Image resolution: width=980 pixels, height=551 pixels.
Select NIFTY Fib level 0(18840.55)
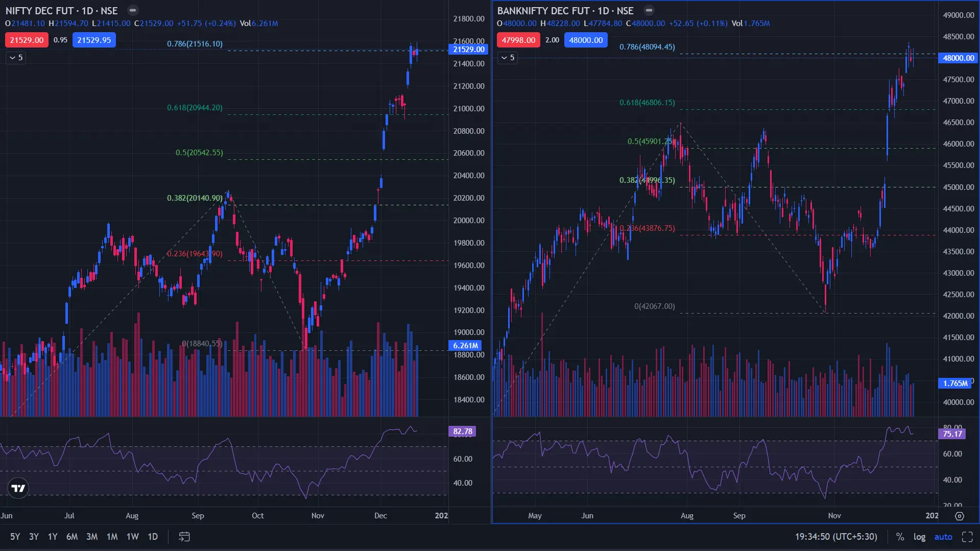pyautogui.click(x=202, y=344)
